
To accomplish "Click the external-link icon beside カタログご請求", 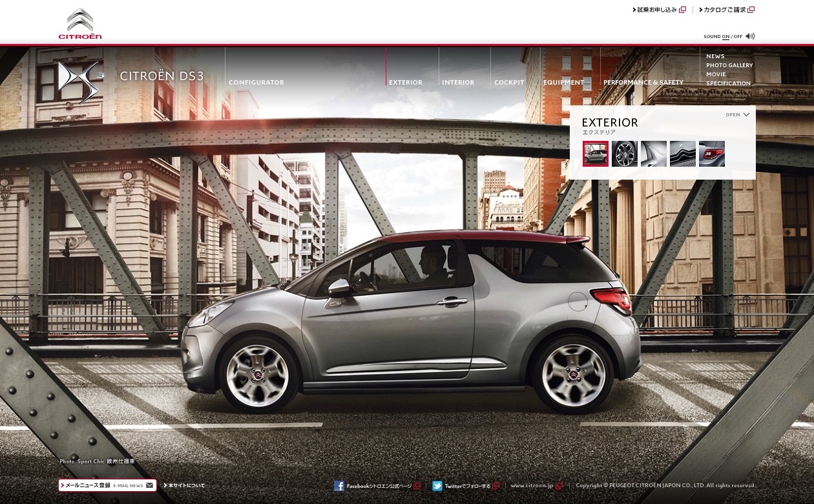I will pos(751,10).
